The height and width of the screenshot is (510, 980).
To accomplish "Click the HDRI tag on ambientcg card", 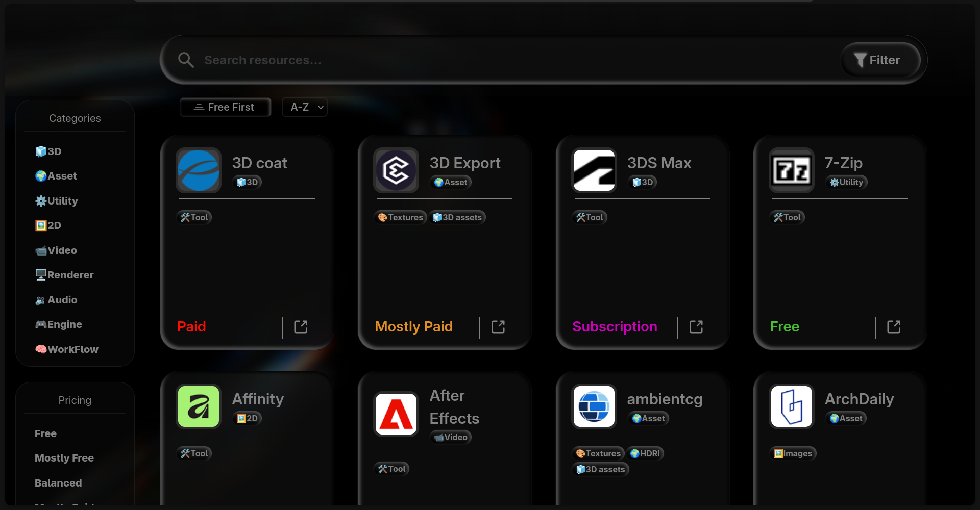I will coord(645,453).
